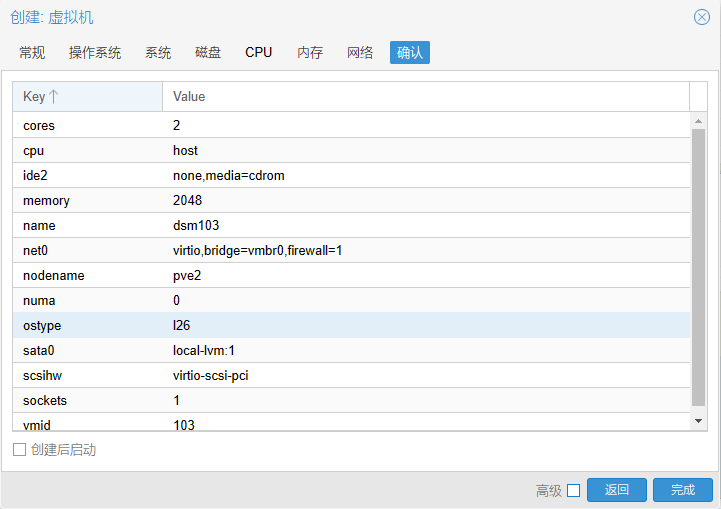This screenshot has height=509, width=721.
Task: Select the numa row key
Action: click(x=39, y=301)
